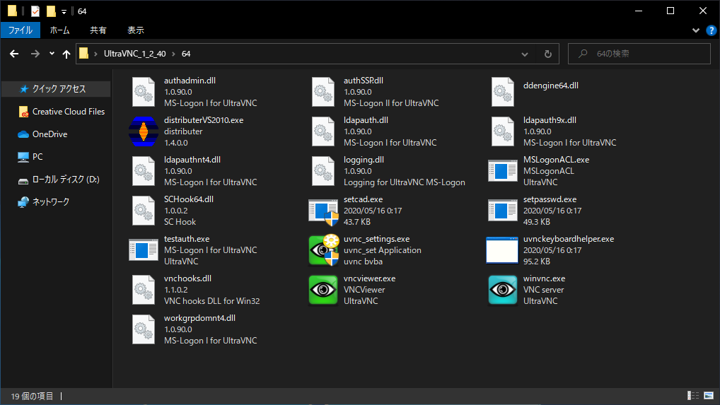Screen dimensions: 720x405
Task: Switch to details view layout icon
Action: click(x=693, y=395)
